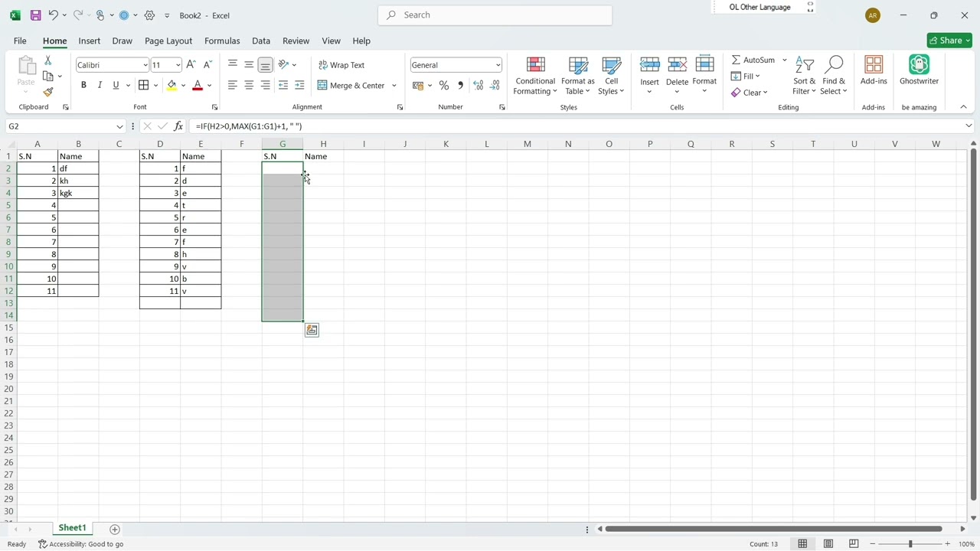980x551 pixels.
Task: Click the Sort & Filter button
Action: 805,77
